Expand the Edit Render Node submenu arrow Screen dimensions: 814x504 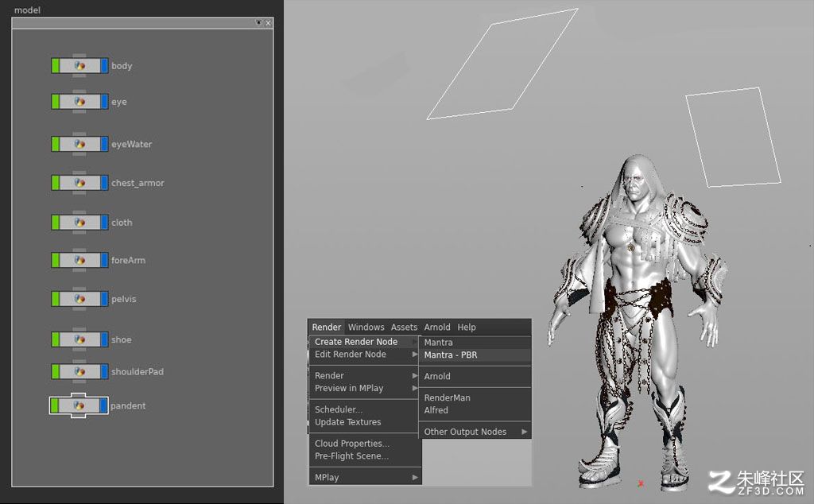tap(415, 354)
